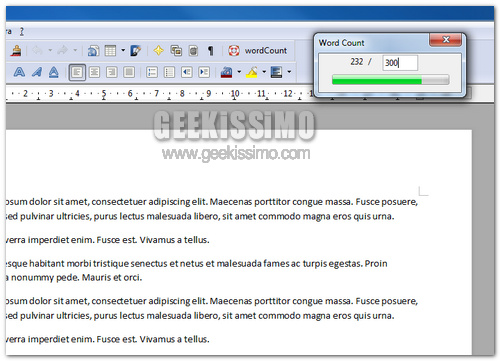Click the Format Paintbrush icon
Screen dimensions: 500x361
[16, 51]
